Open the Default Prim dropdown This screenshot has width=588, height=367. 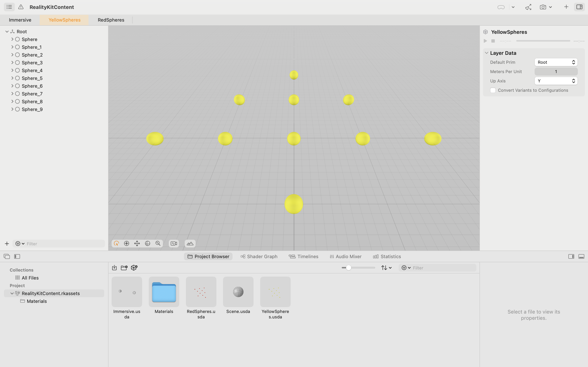coord(556,62)
